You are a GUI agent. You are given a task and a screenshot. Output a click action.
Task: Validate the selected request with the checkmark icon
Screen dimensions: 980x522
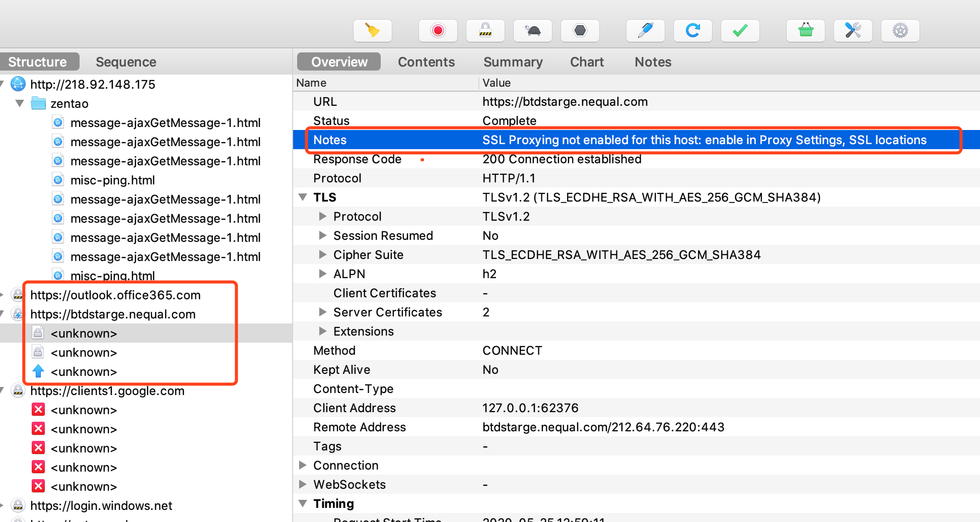740,30
